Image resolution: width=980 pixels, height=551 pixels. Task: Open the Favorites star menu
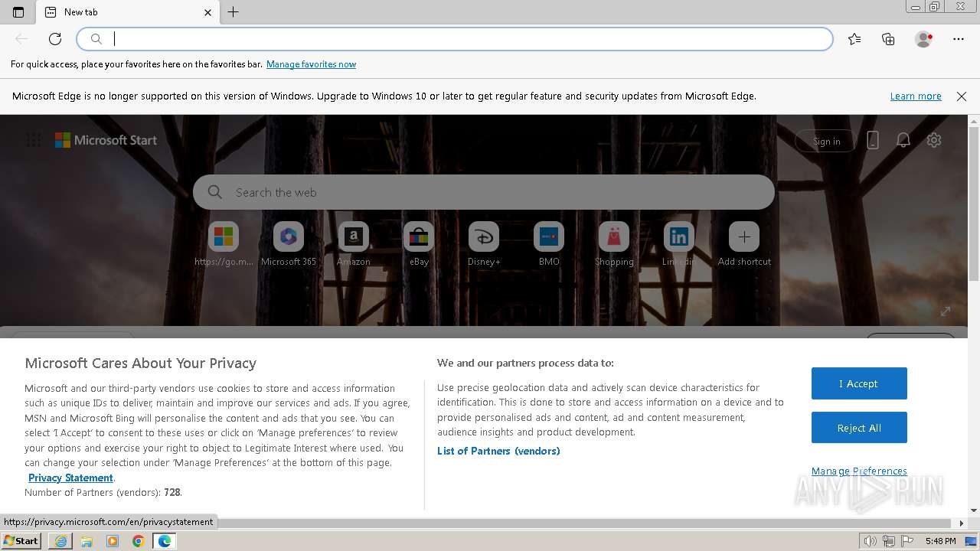click(854, 39)
